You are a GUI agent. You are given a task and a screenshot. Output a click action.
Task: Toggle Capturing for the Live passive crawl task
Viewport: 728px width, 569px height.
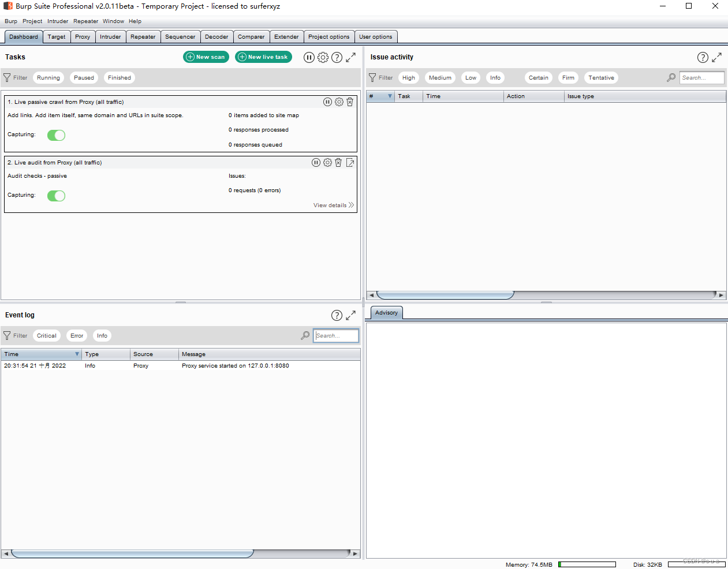click(56, 135)
